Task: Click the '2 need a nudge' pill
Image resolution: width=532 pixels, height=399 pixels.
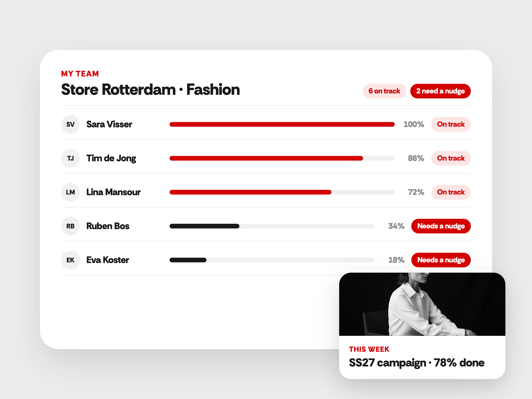Action: pyautogui.click(x=440, y=91)
